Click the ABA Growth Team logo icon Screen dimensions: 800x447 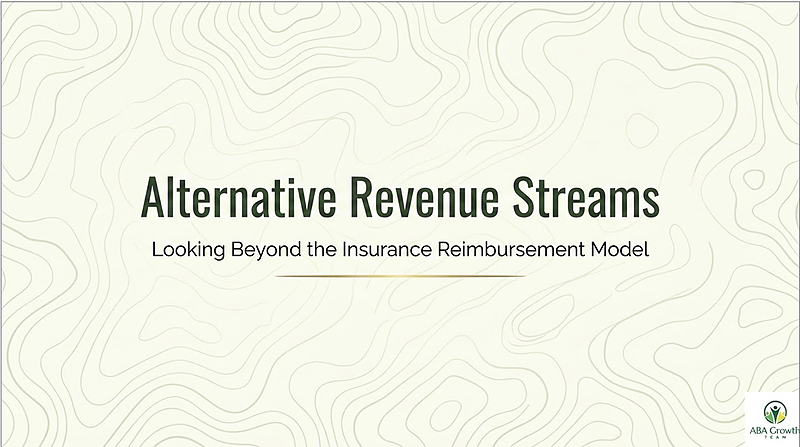[776, 412]
